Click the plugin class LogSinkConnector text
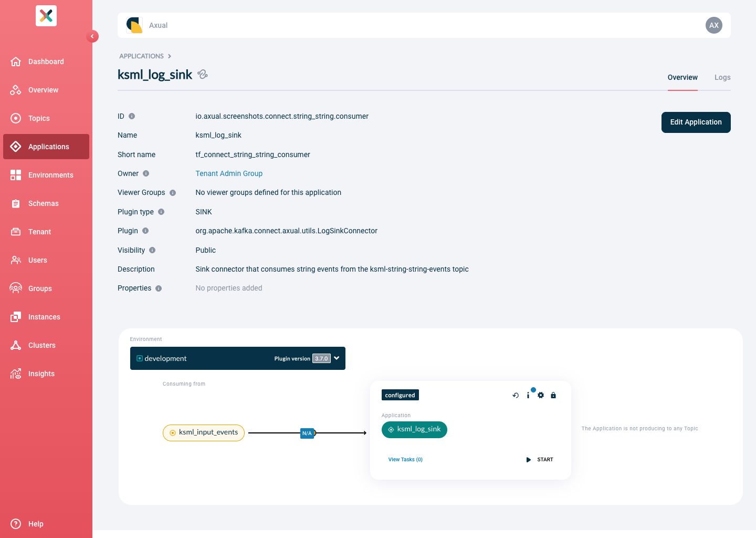This screenshot has height=538, width=756. point(286,231)
